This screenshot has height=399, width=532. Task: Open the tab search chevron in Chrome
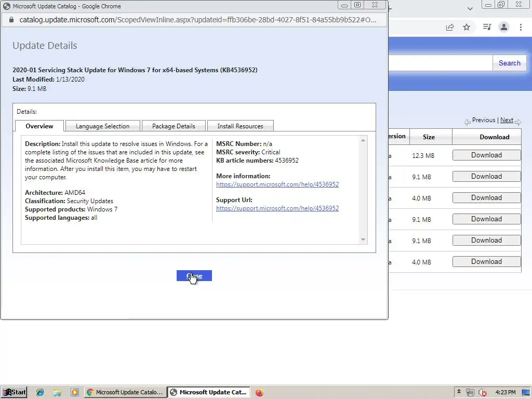pos(470,8)
